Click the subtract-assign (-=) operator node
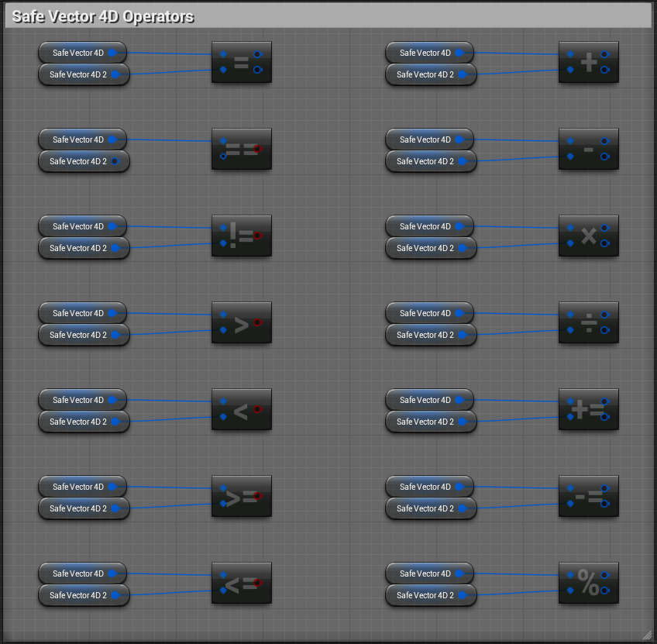This screenshot has height=644, width=657. [588, 497]
